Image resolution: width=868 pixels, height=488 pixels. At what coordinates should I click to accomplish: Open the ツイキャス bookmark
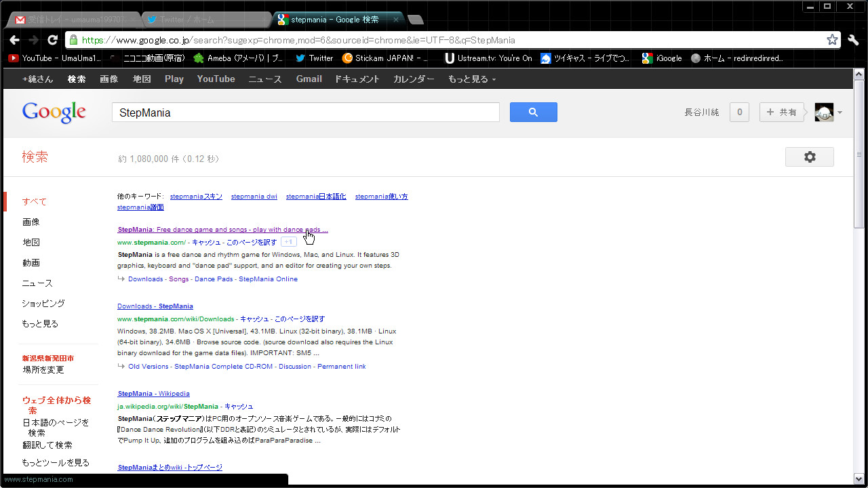(x=585, y=58)
